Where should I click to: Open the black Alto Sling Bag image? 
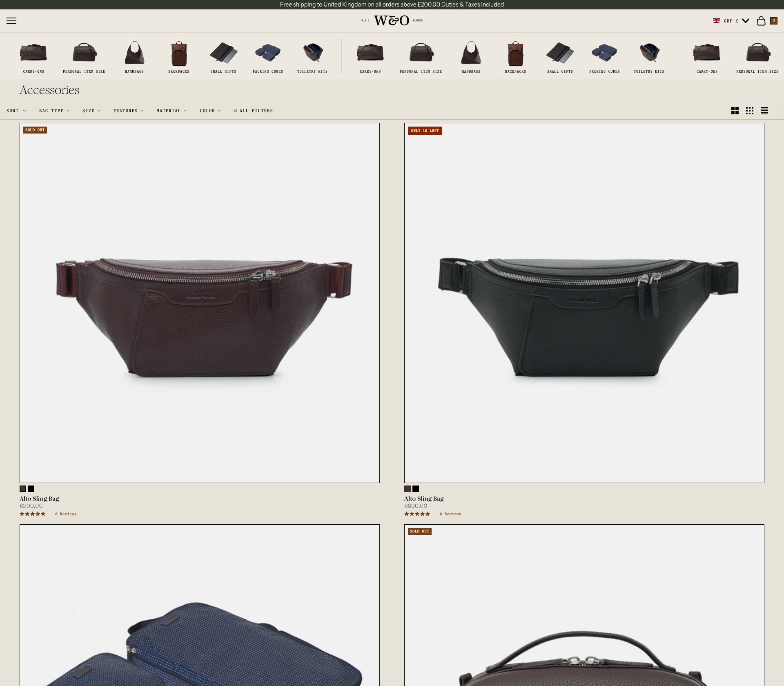point(584,303)
